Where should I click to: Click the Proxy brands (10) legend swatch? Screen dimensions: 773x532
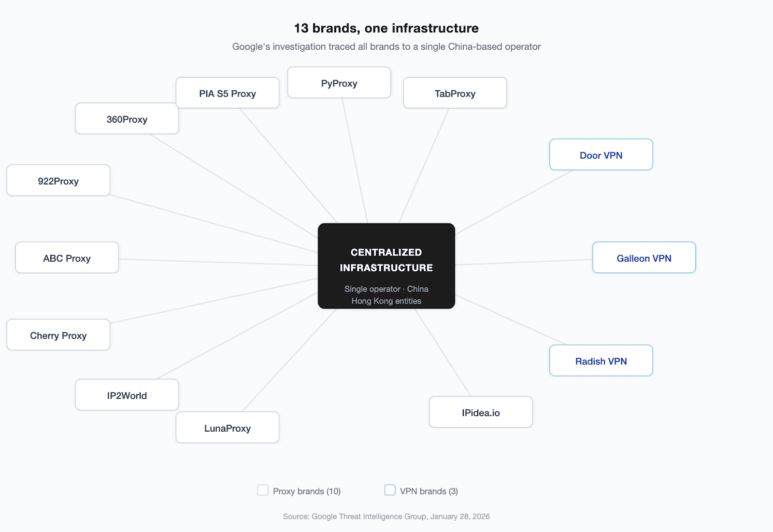tap(263, 490)
